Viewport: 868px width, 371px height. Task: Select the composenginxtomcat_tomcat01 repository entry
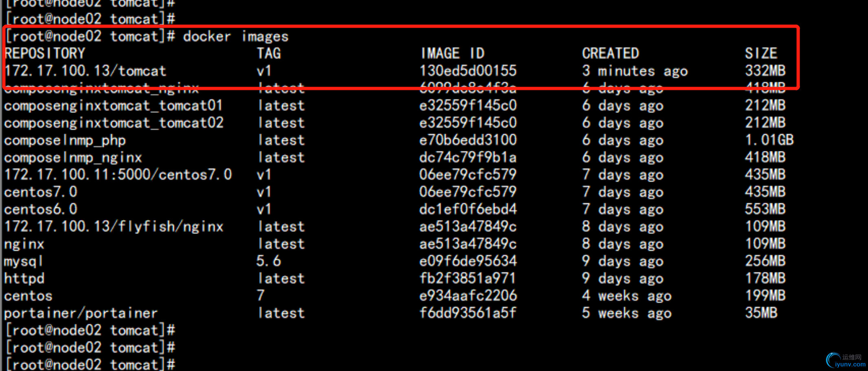(x=114, y=106)
